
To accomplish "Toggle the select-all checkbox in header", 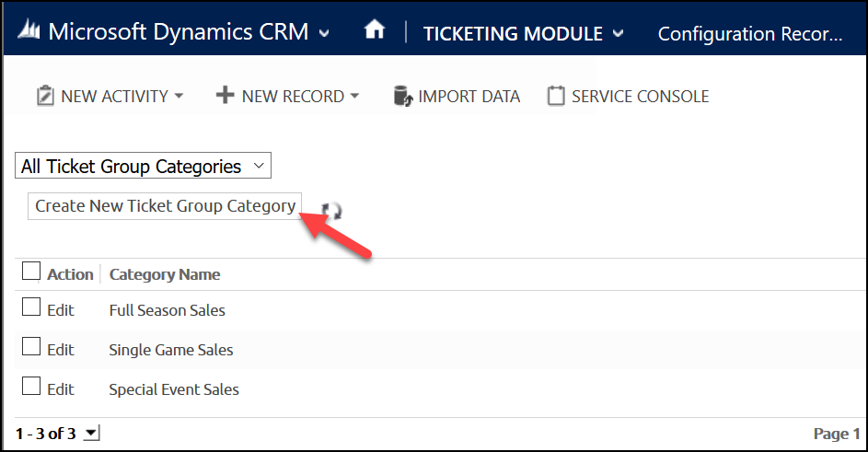I will pos(31,272).
